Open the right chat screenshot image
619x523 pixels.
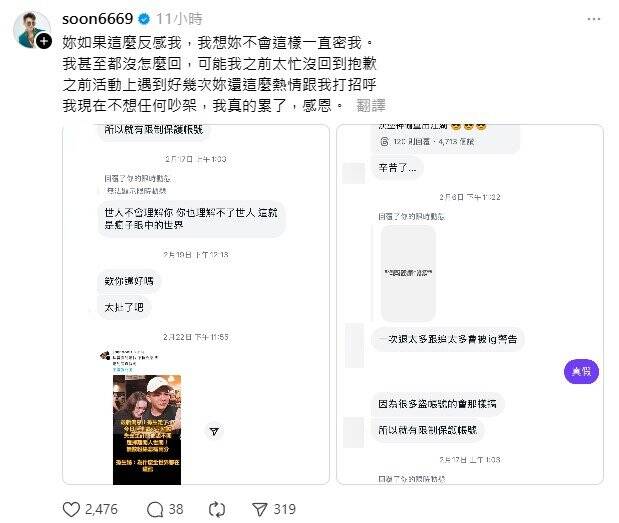[470, 304]
